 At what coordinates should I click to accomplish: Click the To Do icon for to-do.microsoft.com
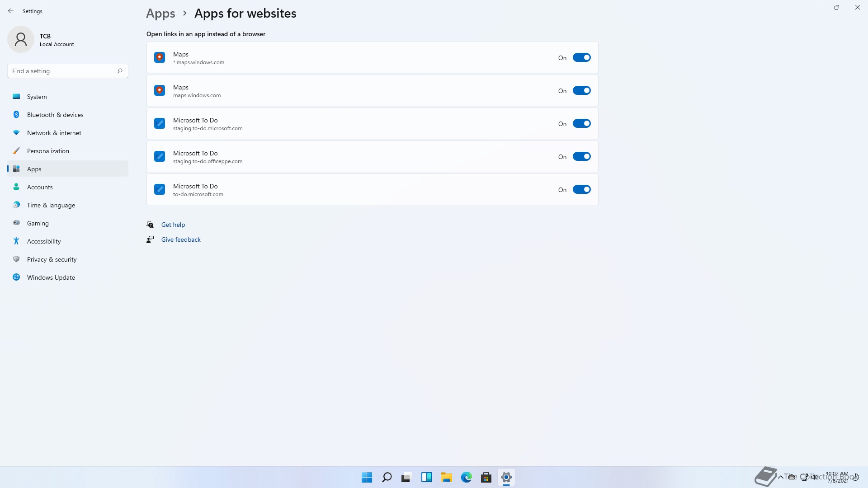160,189
